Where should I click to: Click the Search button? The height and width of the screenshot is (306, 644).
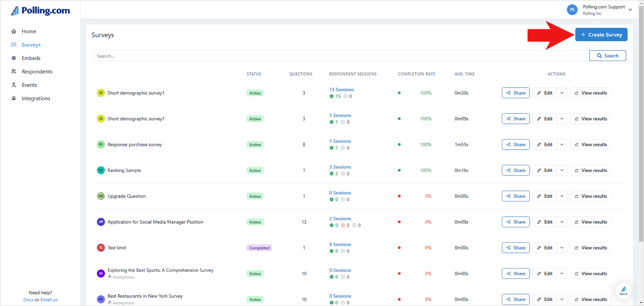click(607, 56)
